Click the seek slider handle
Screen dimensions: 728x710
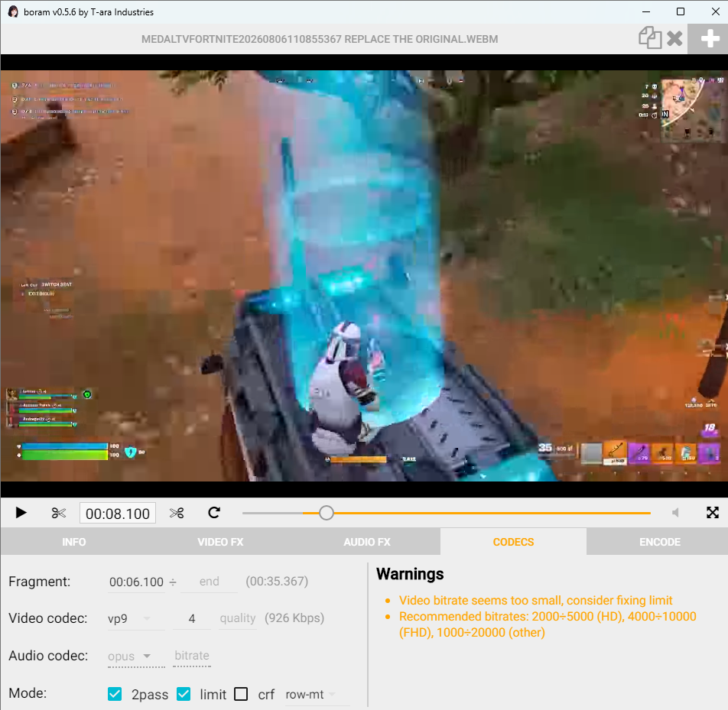(x=327, y=513)
